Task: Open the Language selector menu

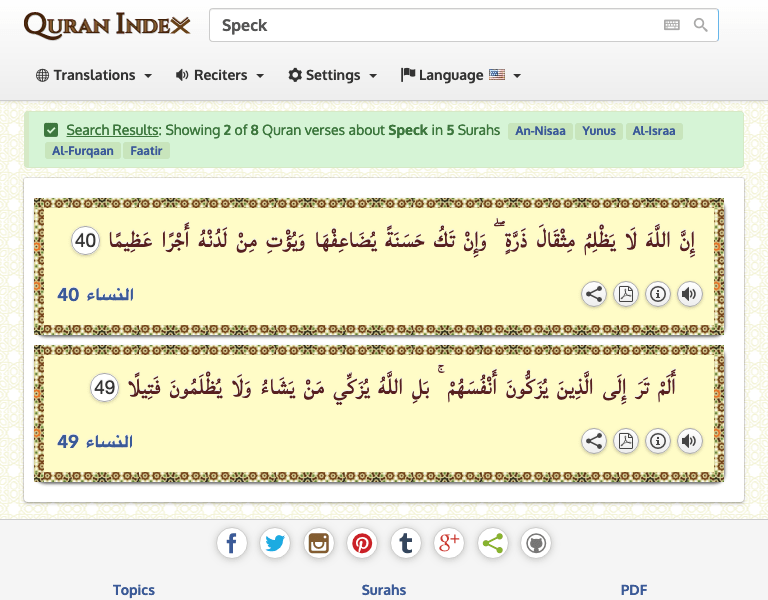Action: click(x=460, y=75)
